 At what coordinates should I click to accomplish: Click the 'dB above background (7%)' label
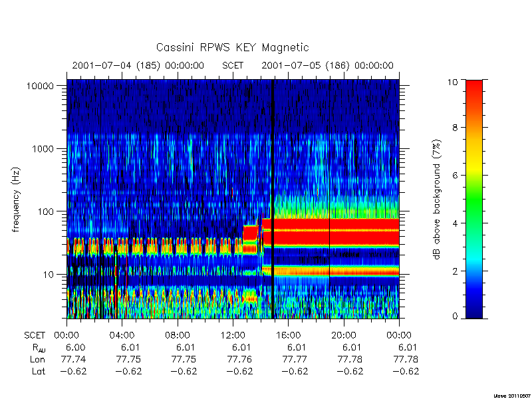tap(438, 199)
